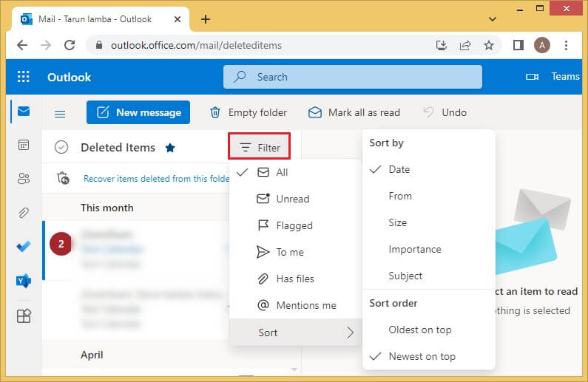Click the recover deleted items trash icon
Screen dimensions: 588x382
63,178
